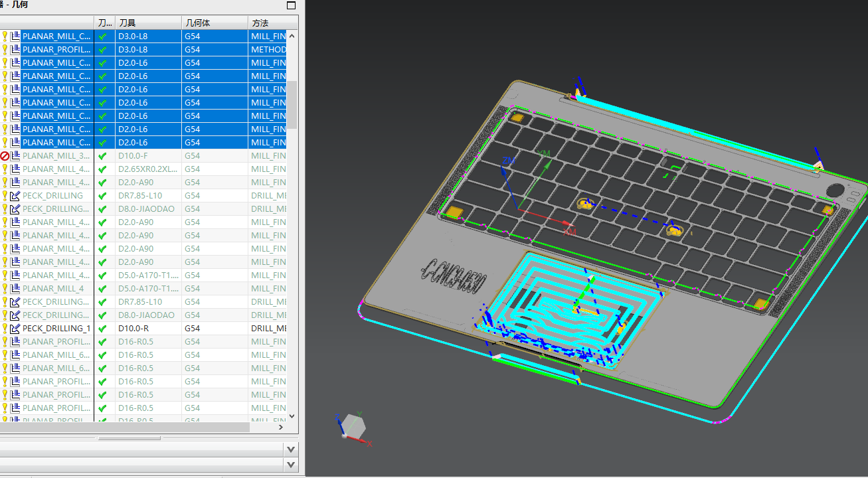This screenshot has width=868, height=478.
Task: Click the DRILL_ME cell in the PECK_DRILLING_1 row
Action: click(268, 329)
